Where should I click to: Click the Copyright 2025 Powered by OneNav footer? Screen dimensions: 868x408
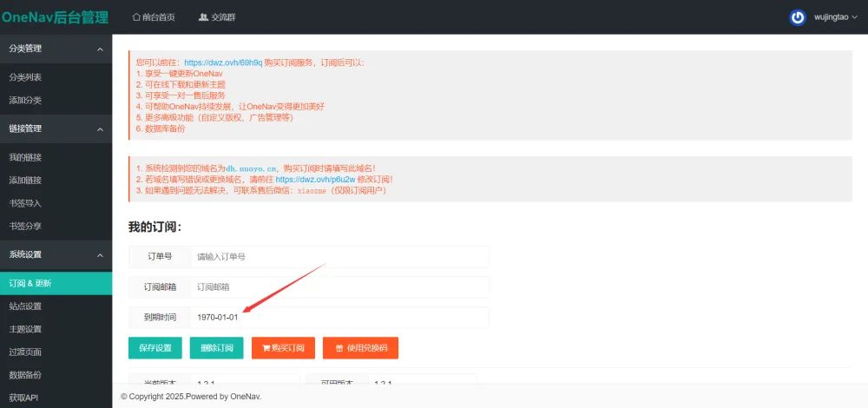click(x=191, y=397)
